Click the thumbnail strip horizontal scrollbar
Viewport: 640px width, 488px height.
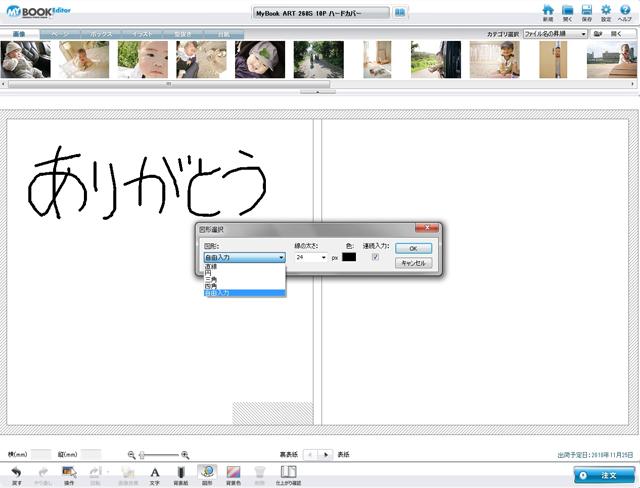click(x=169, y=84)
